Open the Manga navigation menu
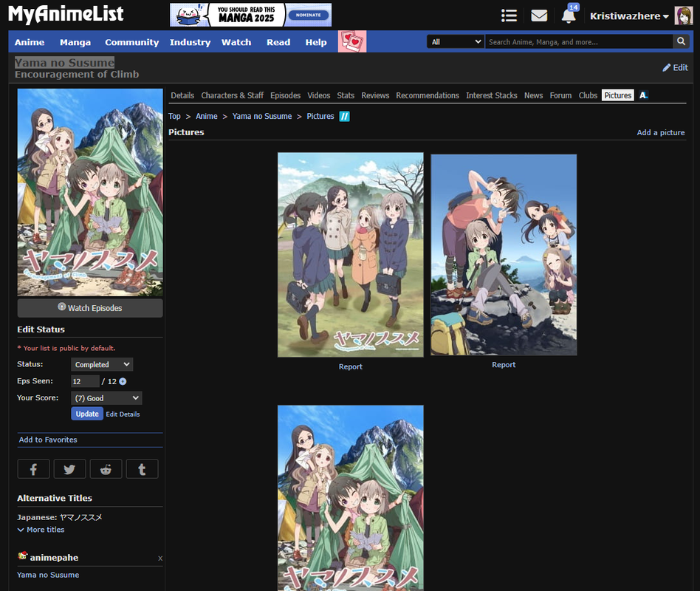 (x=75, y=42)
